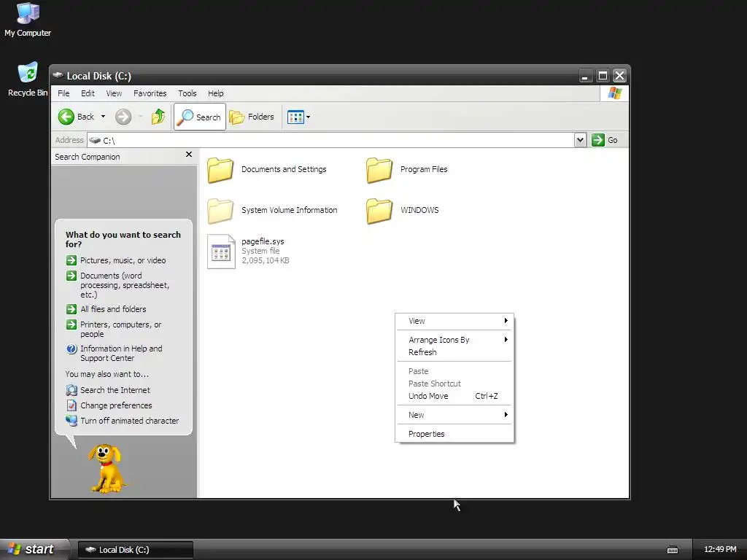Click the Forward arrow icon

tap(123, 117)
